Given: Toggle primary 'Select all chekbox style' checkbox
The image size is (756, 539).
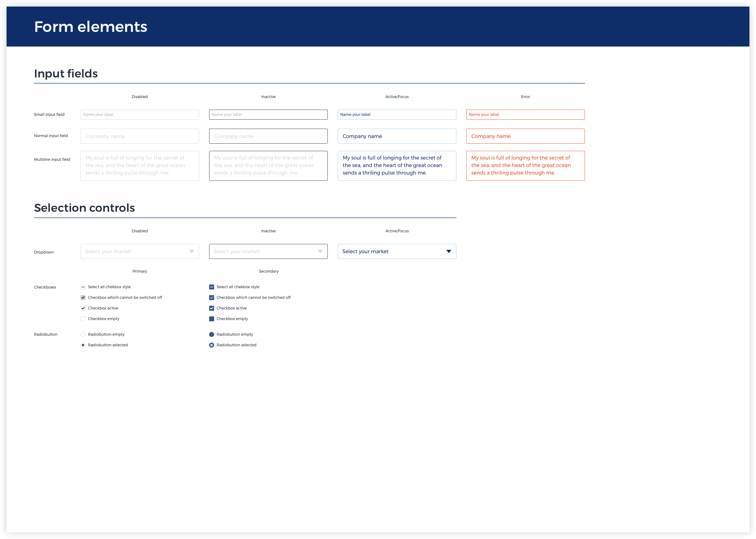Looking at the screenshot, I should (x=83, y=287).
